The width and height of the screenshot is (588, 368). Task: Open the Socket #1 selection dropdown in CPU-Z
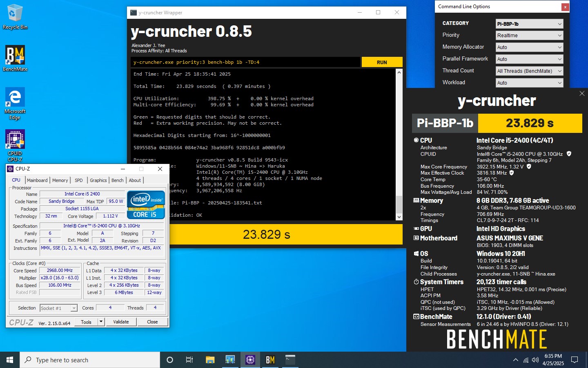click(58, 308)
